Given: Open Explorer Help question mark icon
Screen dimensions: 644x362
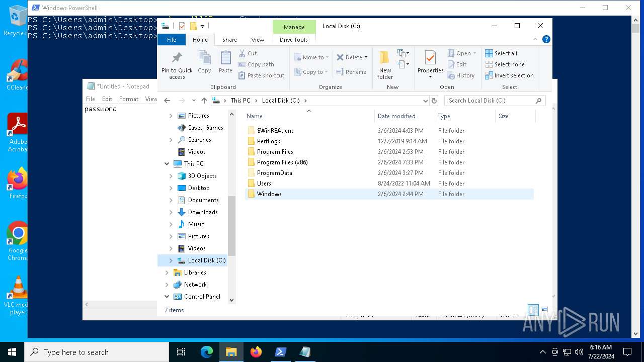Looking at the screenshot, I should 546,39.
